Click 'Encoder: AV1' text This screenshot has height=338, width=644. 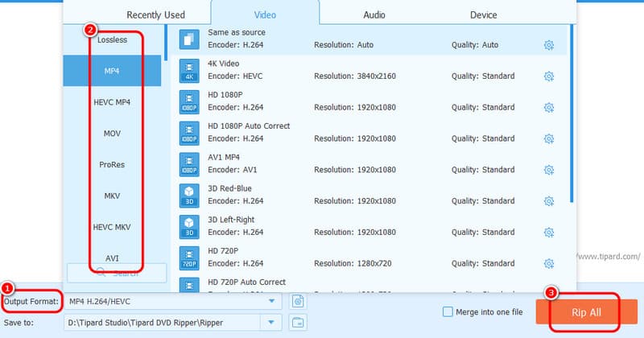[232, 170]
